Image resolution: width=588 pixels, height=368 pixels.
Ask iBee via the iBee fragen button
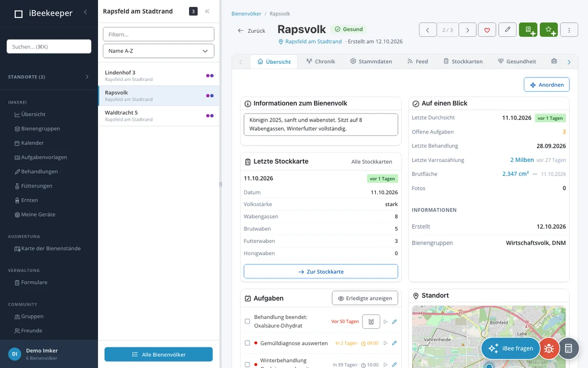[x=511, y=348]
